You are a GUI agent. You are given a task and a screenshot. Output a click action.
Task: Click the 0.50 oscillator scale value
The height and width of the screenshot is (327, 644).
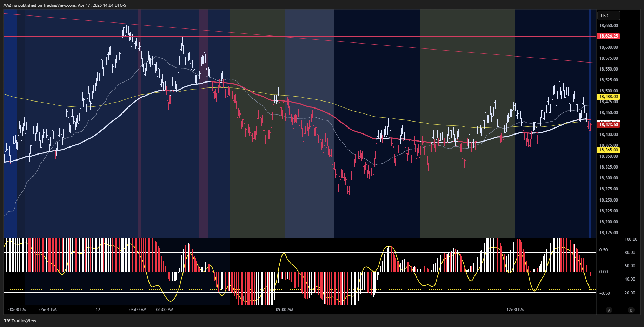click(x=603, y=250)
